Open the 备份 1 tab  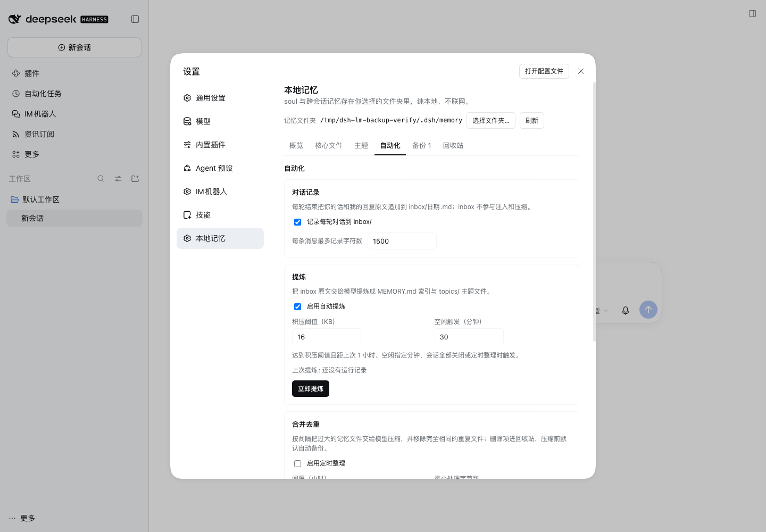(422, 146)
